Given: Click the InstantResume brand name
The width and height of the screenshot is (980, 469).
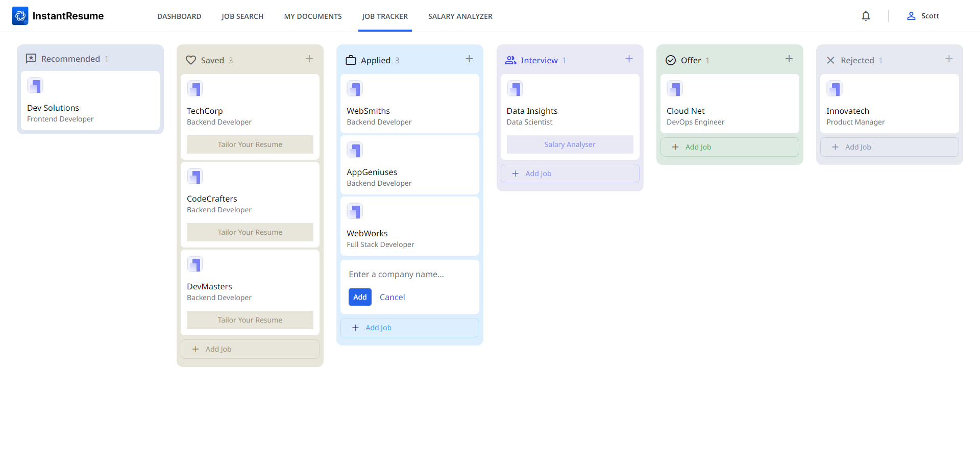Looking at the screenshot, I should point(68,16).
